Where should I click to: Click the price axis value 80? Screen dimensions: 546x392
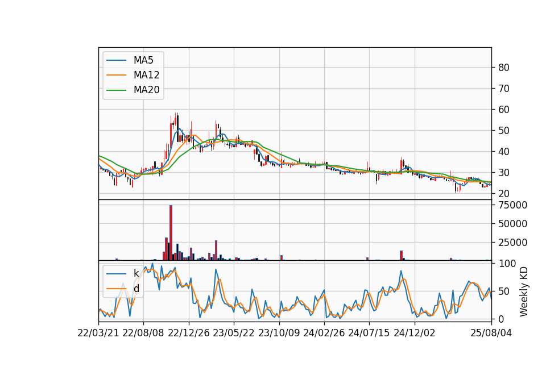[x=503, y=68]
